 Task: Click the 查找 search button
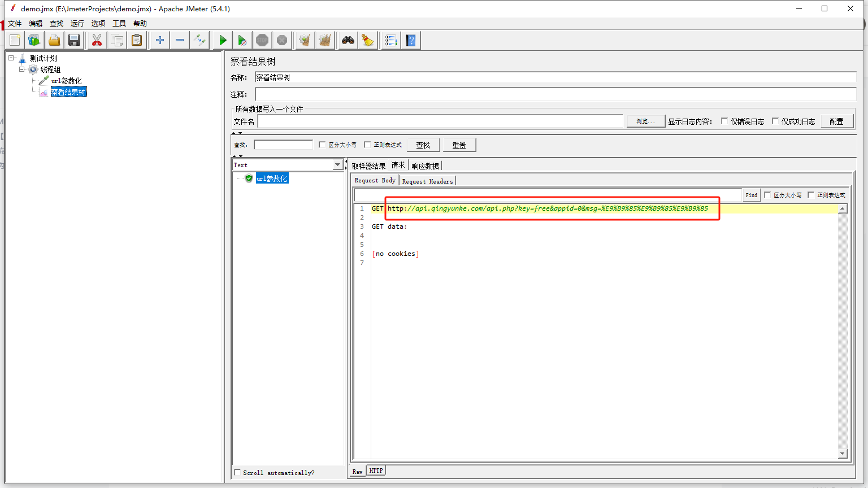click(x=423, y=145)
